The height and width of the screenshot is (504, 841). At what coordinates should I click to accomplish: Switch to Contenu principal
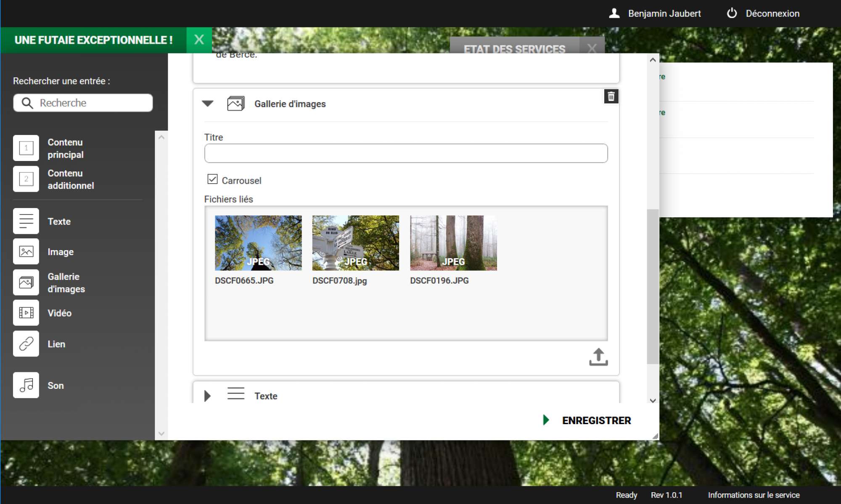coord(26,148)
